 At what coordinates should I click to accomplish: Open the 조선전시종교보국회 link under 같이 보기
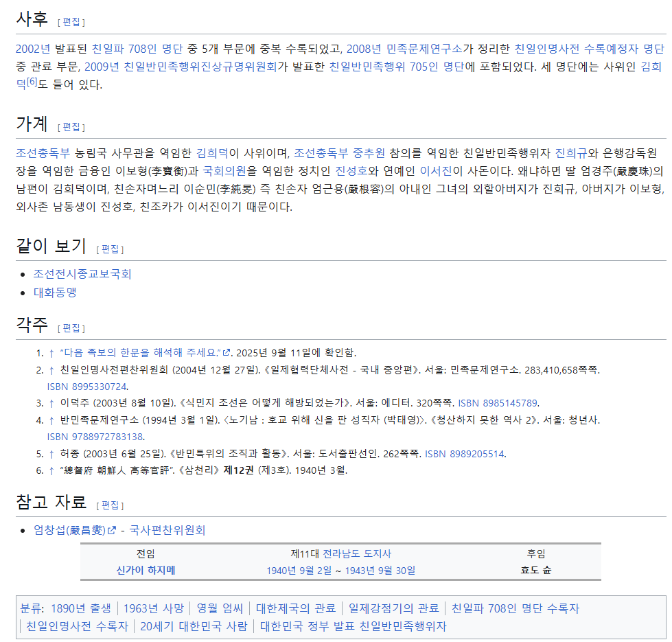82,273
